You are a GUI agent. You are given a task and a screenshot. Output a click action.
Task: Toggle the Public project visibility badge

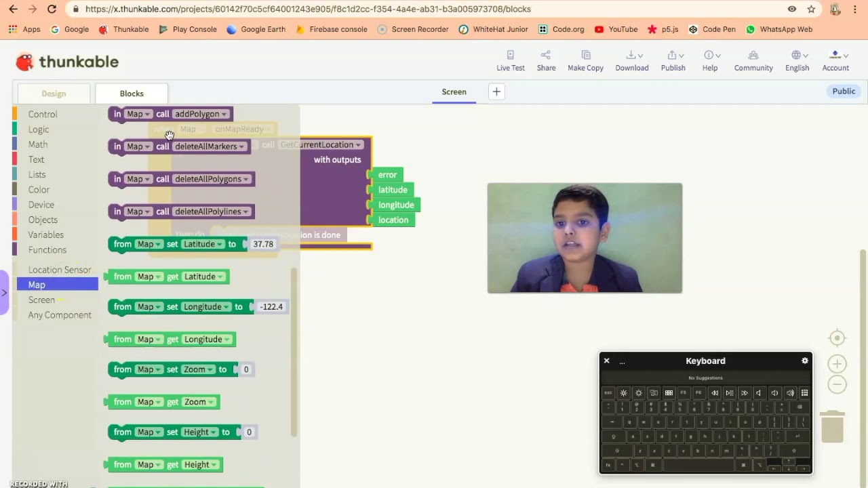(x=844, y=91)
